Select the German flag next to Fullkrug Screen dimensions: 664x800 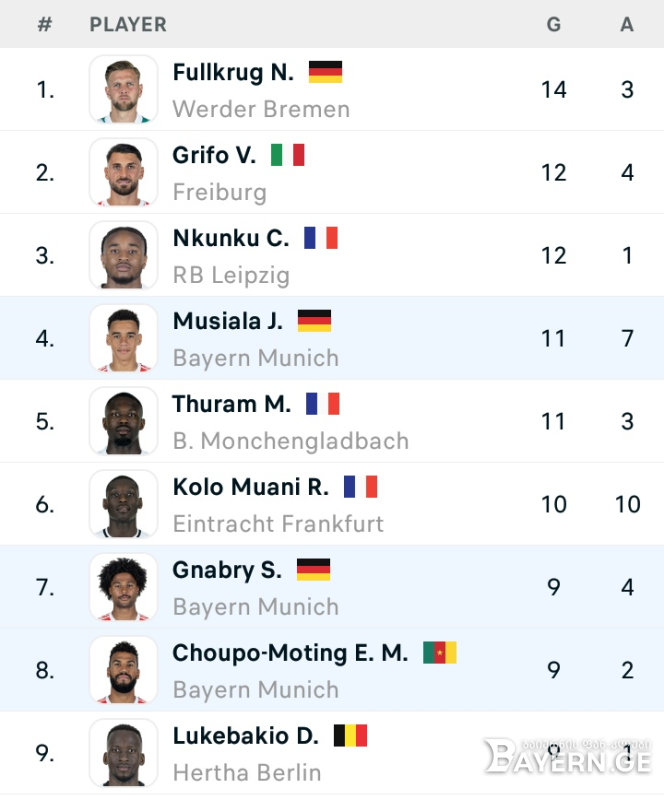(x=325, y=72)
